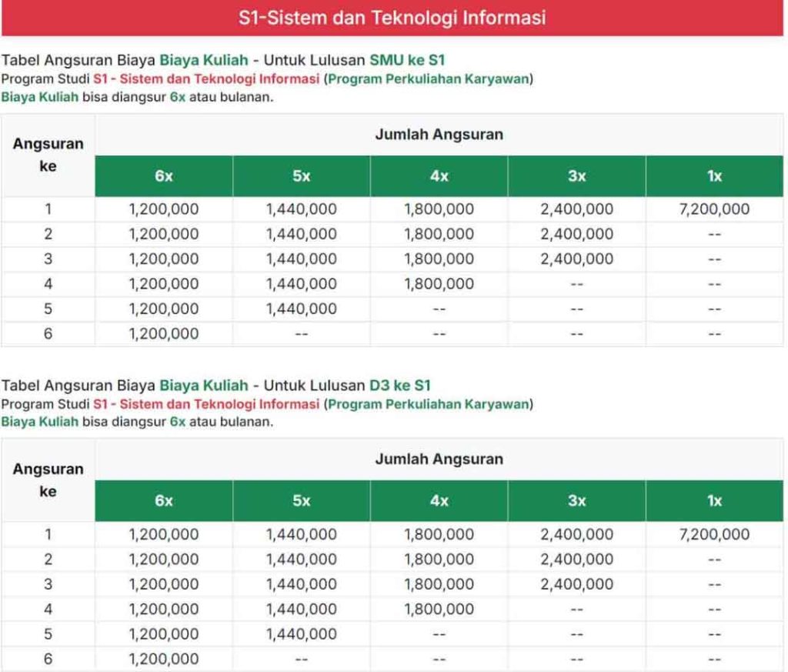This screenshot has height=672, width=788.
Task: Select the 3x column header in D3 ke S1 table
Action: [x=577, y=500]
